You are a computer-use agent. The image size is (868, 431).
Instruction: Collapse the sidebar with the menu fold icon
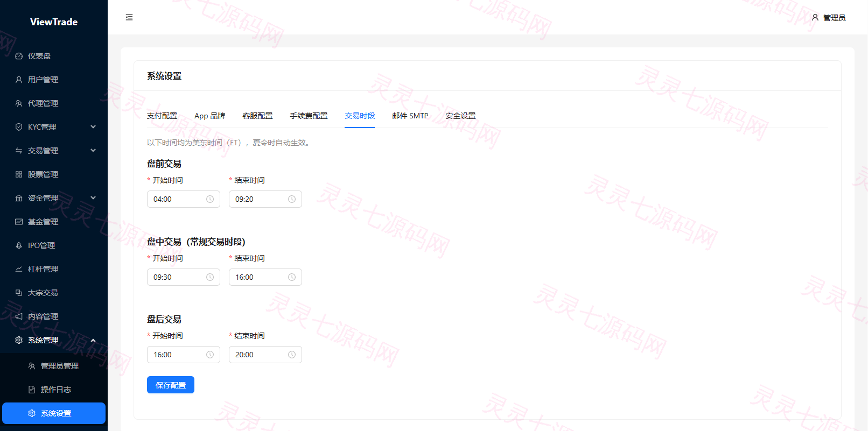129,17
